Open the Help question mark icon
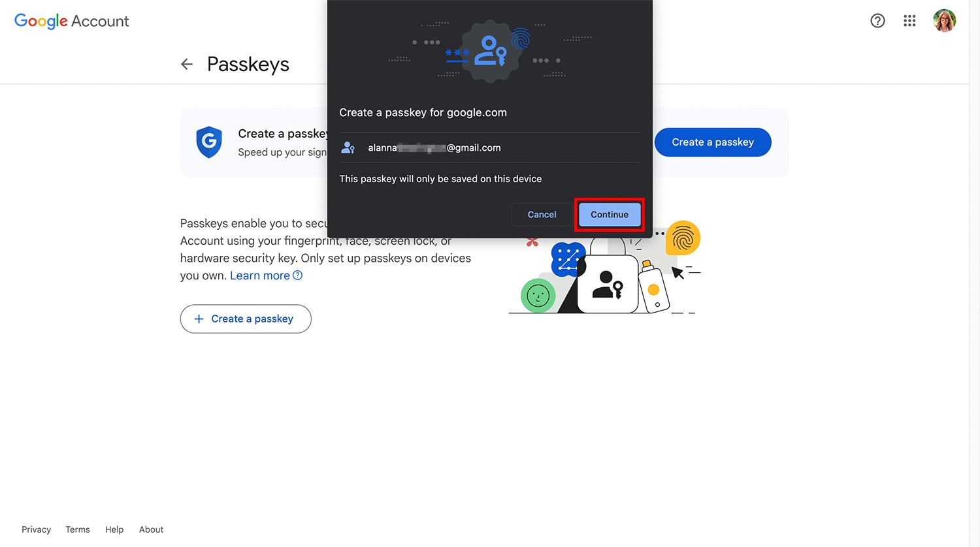The image size is (980, 547). (x=877, y=21)
